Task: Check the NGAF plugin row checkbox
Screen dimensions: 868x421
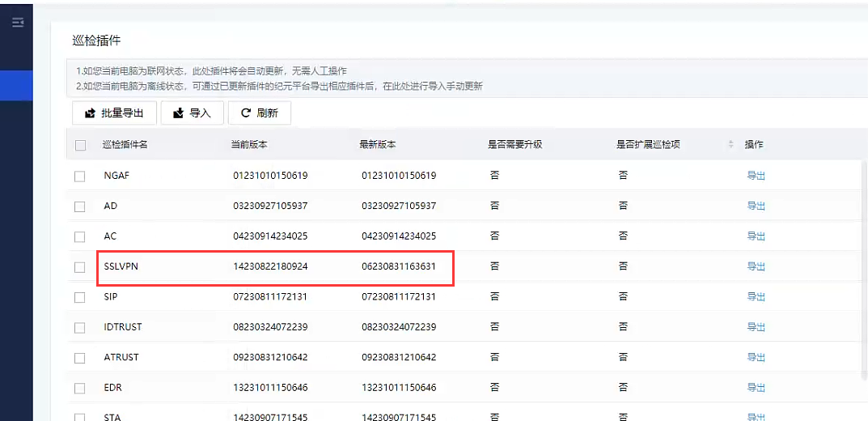Action: [x=80, y=176]
